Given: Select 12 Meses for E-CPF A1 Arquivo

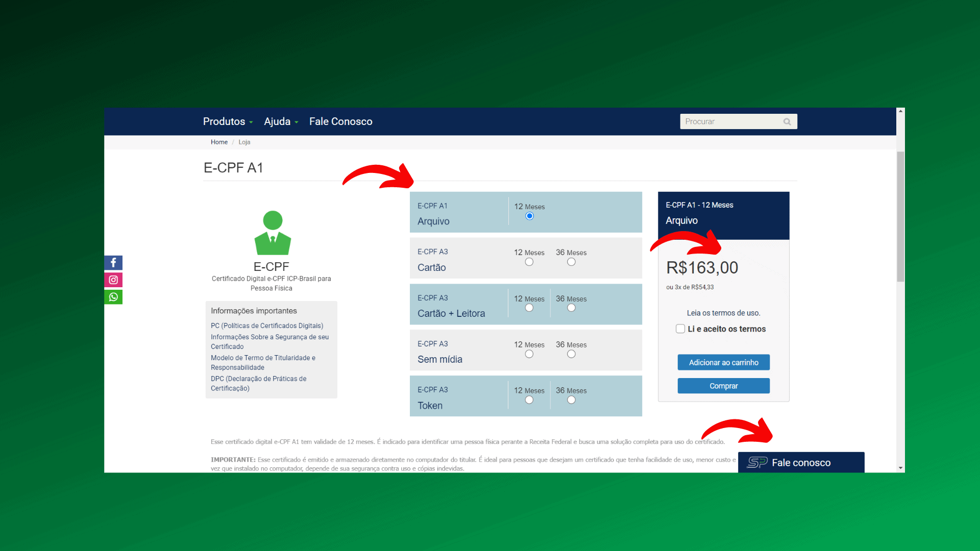Looking at the screenshot, I should pyautogui.click(x=529, y=216).
